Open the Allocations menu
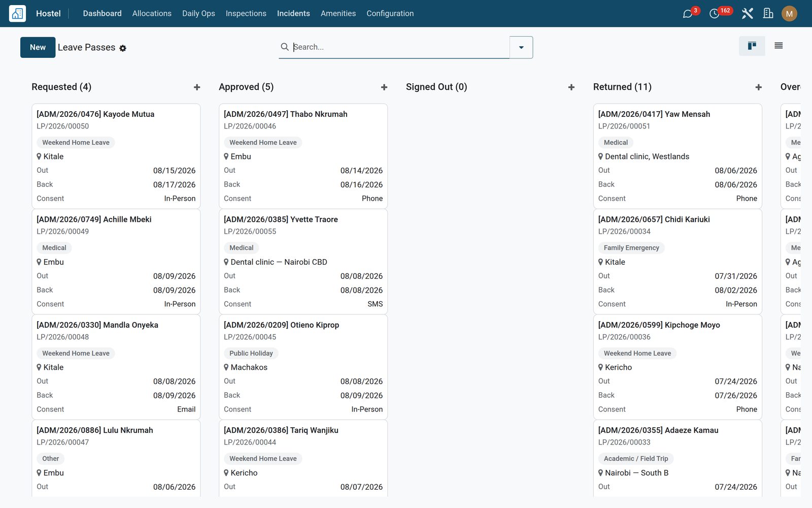Image resolution: width=812 pixels, height=508 pixels. [152, 14]
